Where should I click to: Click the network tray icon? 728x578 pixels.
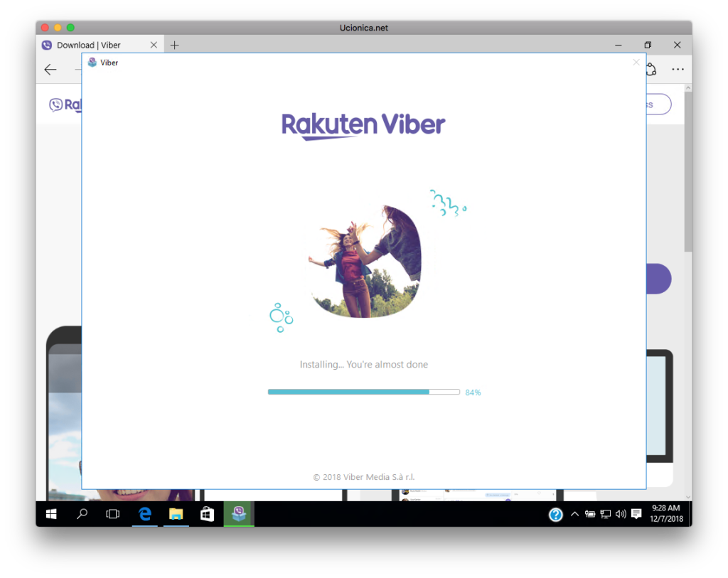pos(605,514)
